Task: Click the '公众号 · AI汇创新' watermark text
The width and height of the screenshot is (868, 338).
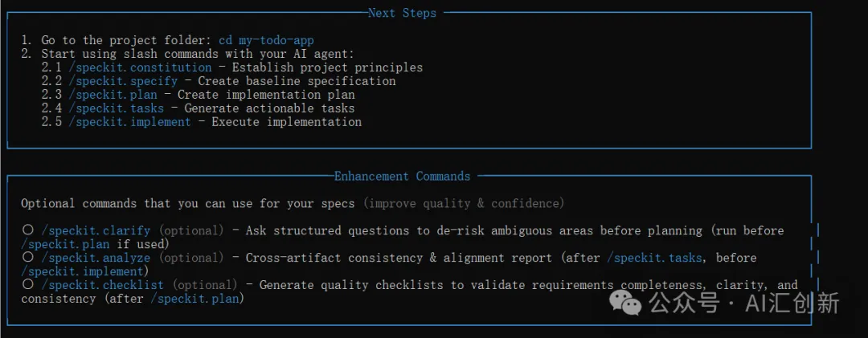Action: click(x=744, y=303)
